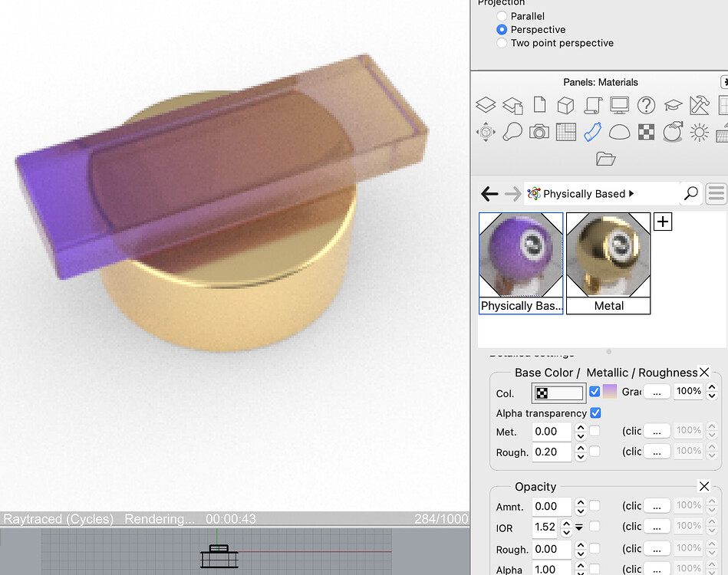Viewport: 728px width, 575px height.
Task: Open the Sun panel icon
Action: [x=699, y=132]
